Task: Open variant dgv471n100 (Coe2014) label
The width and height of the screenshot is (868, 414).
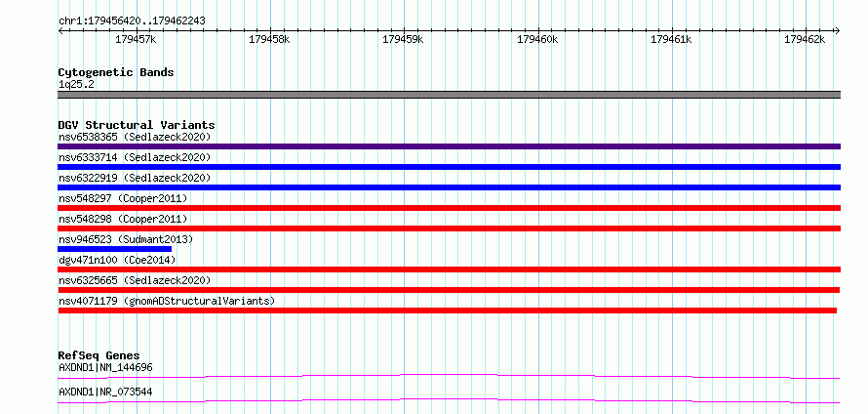Action: click(x=117, y=260)
